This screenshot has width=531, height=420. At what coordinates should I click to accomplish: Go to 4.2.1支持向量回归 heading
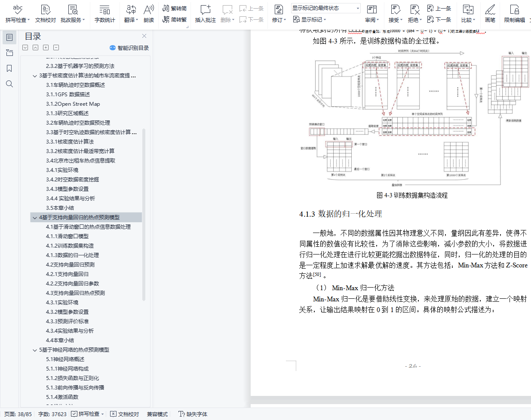pos(67,274)
